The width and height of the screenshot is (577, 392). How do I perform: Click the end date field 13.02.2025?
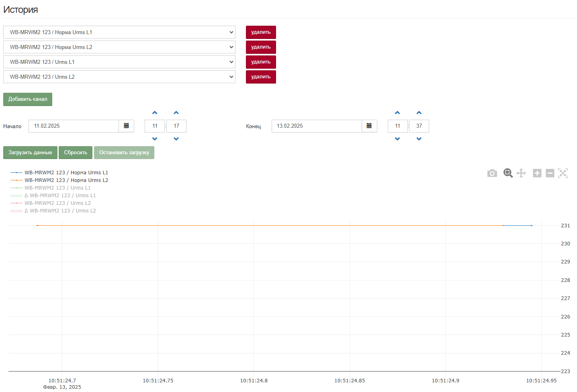317,126
